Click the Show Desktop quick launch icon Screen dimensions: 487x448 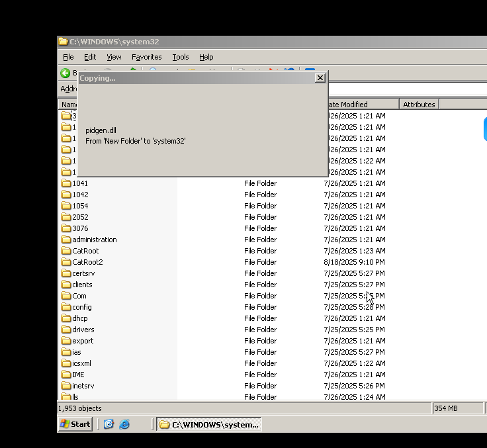109,424
